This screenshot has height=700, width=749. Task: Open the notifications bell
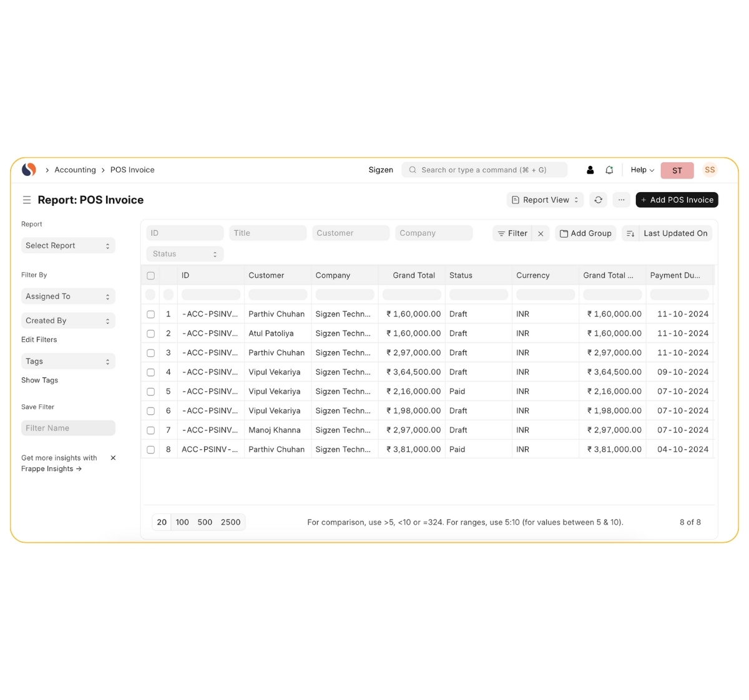coord(609,170)
